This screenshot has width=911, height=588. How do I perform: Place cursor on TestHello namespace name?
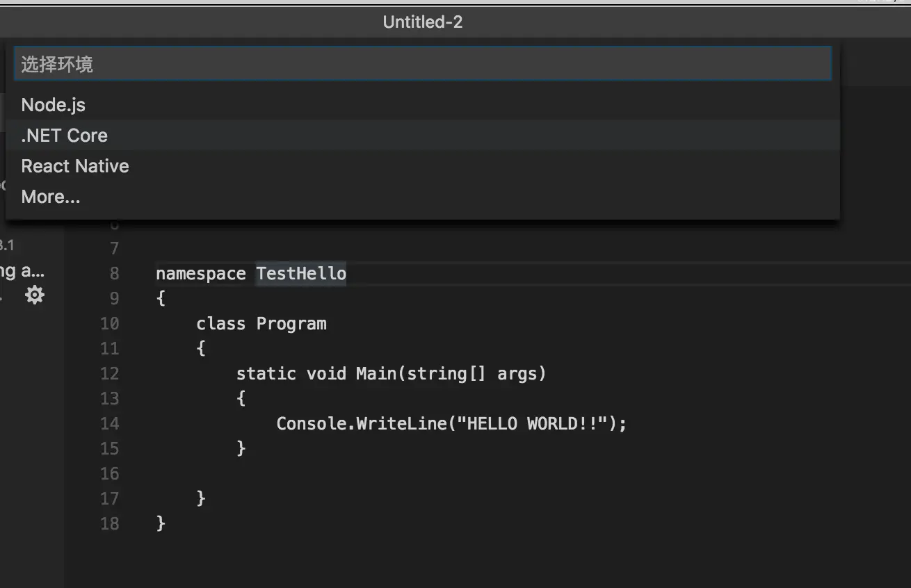(x=301, y=273)
